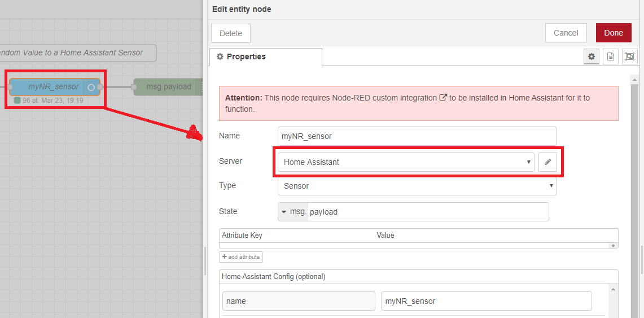Click the panel scroll up arrow
This screenshot has height=318, width=644.
click(x=636, y=79)
